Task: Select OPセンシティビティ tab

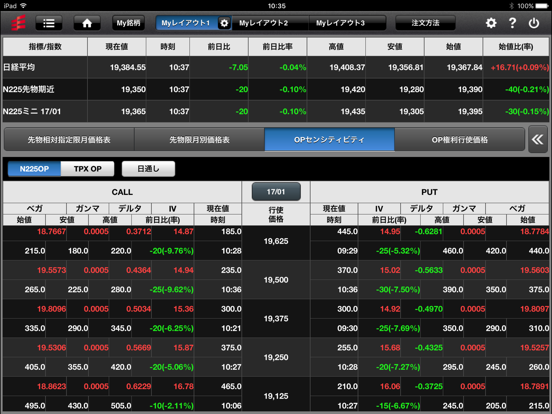Action: point(329,140)
